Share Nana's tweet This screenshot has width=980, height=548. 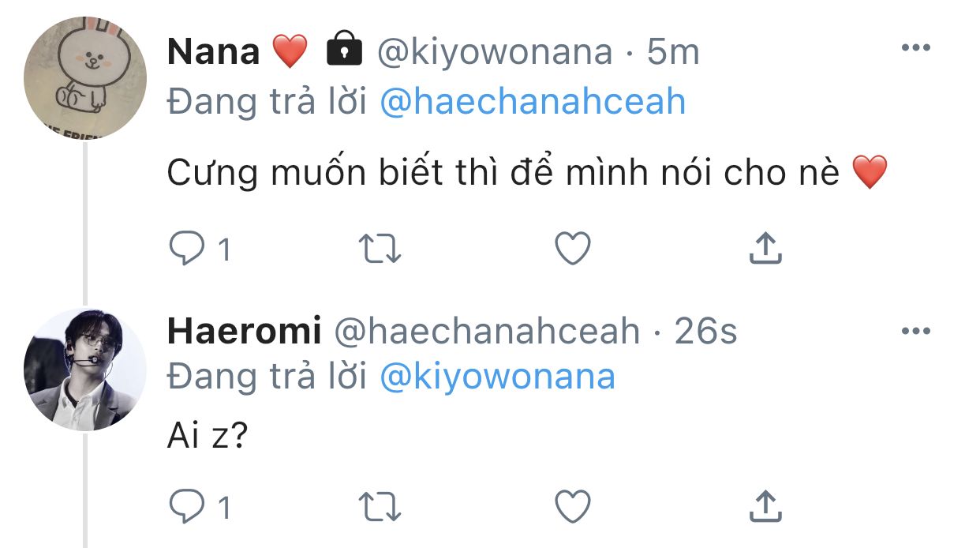(x=765, y=250)
